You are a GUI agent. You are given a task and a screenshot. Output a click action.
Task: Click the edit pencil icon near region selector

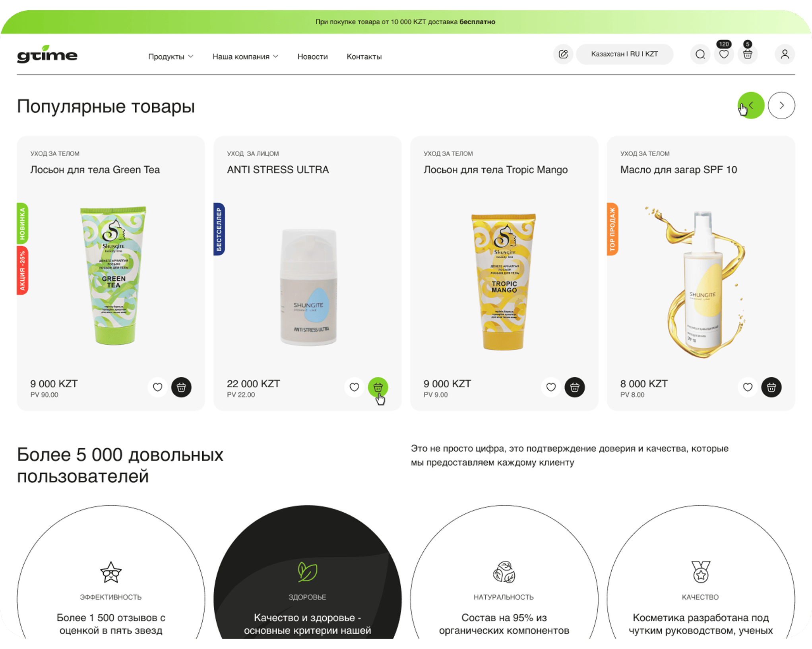563,54
